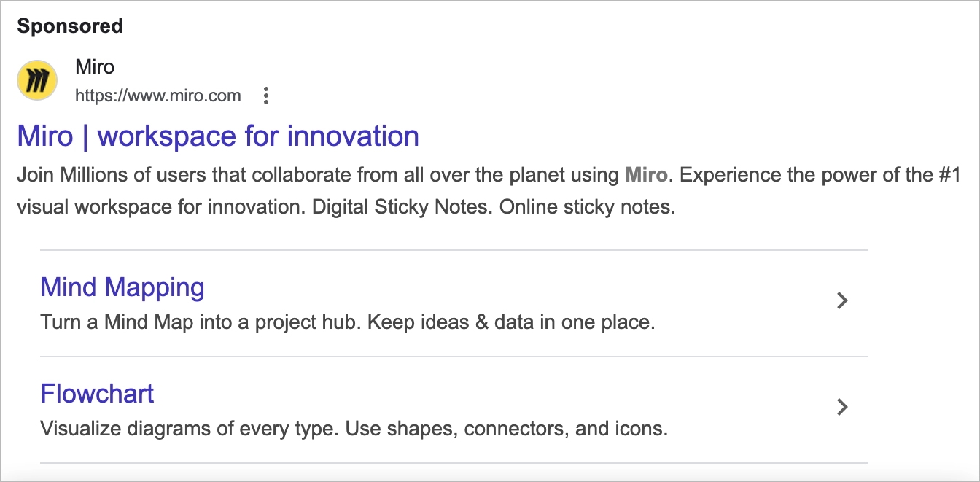Expand details for the Flowchart sitelink
980x482 pixels.
tap(843, 407)
